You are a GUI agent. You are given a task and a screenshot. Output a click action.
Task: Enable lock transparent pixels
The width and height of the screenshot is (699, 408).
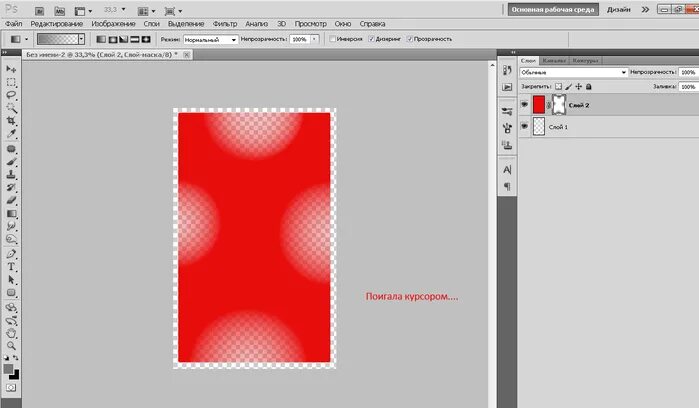[558, 87]
